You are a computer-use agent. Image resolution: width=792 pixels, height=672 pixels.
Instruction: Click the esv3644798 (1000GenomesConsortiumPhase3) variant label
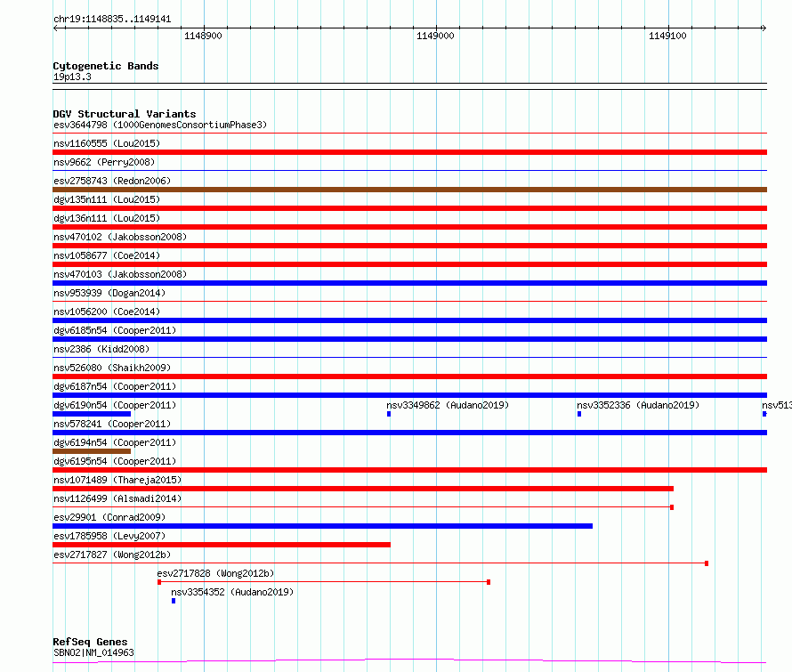pyautogui.click(x=160, y=125)
